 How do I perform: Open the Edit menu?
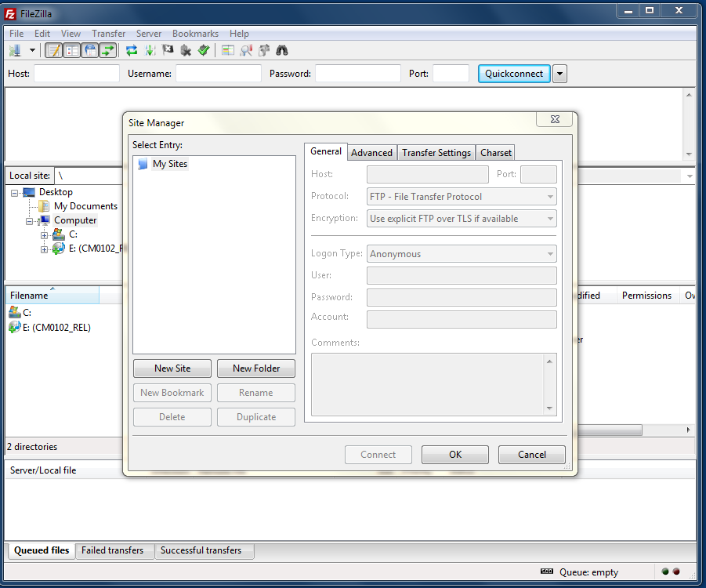(x=42, y=34)
